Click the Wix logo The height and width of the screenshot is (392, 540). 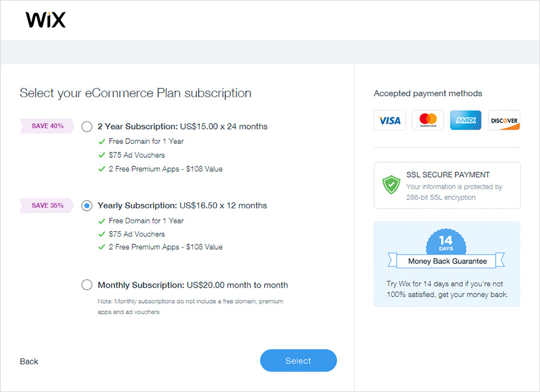(46, 20)
